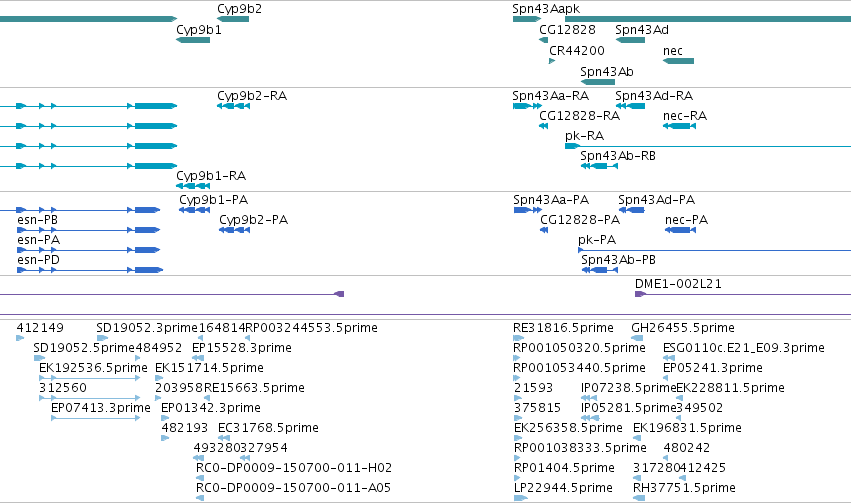Open the EK196831.5prime EST label

(x=687, y=429)
